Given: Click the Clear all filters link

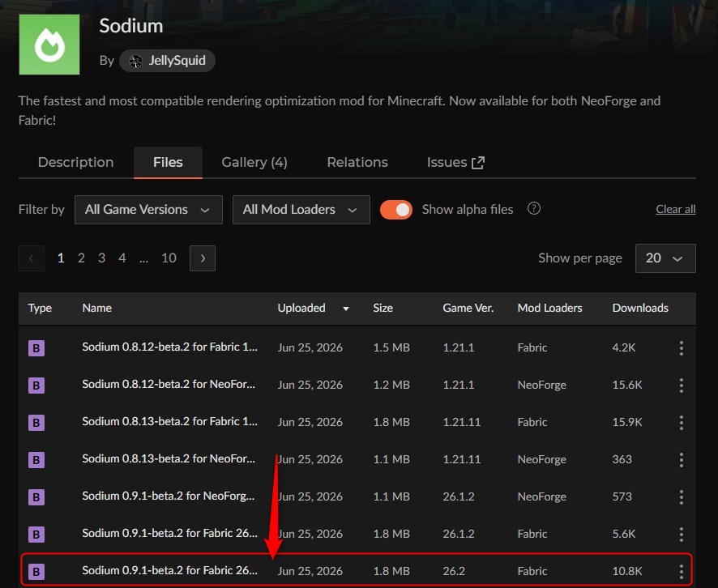Looking at the screenshot, I should 675,209.
